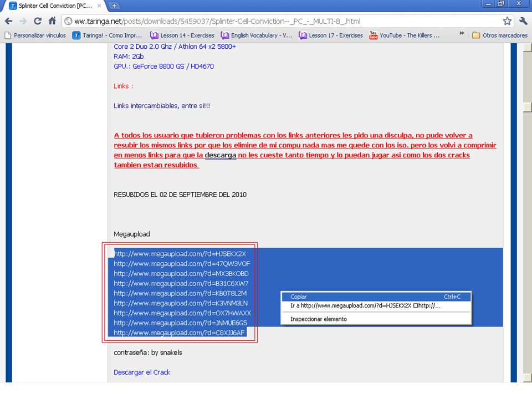Bookmark this page with the star icon

click(x=507, y=21)
